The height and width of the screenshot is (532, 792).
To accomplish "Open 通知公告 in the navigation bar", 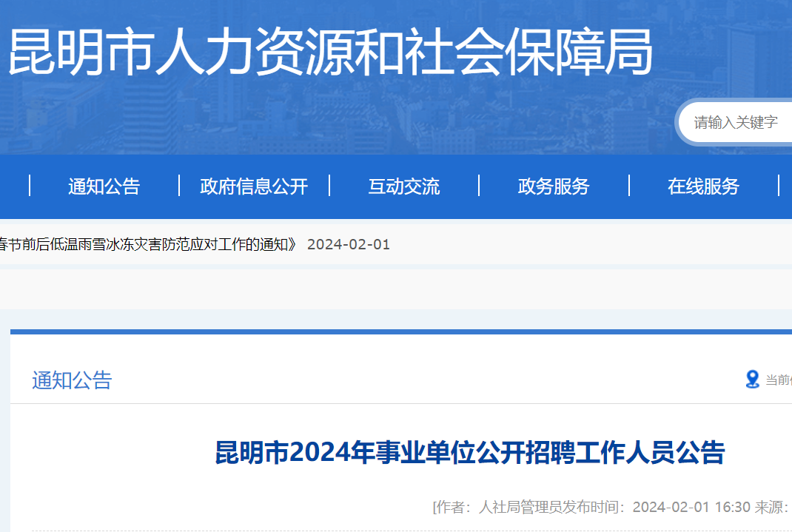I will coord(104,186).
